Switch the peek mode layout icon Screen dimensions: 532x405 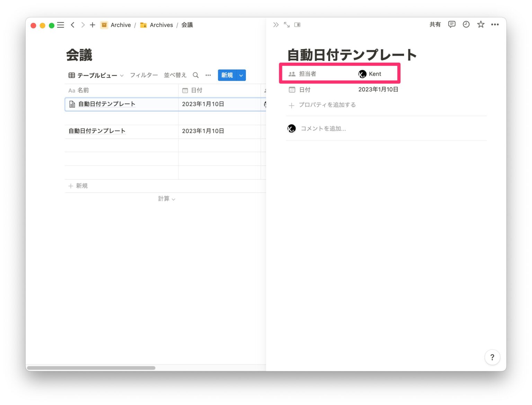297,25
